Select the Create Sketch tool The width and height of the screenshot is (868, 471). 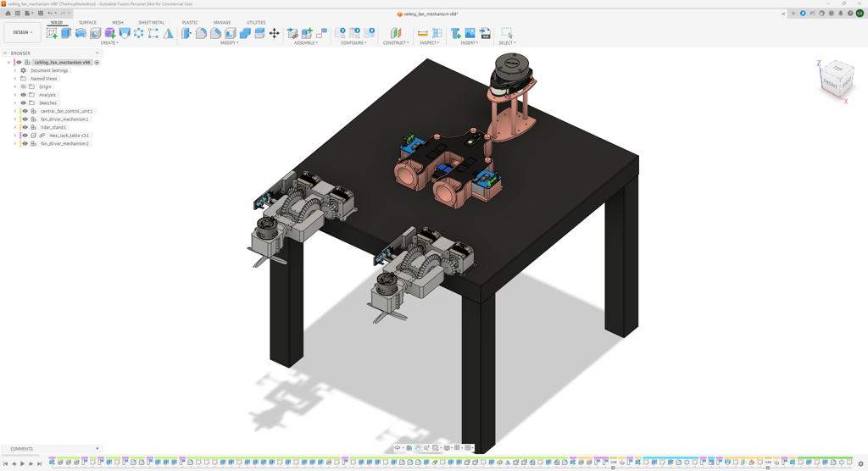52,33
